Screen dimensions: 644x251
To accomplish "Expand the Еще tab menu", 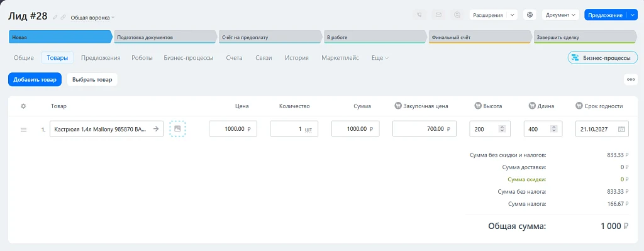I will coord(380,58).
